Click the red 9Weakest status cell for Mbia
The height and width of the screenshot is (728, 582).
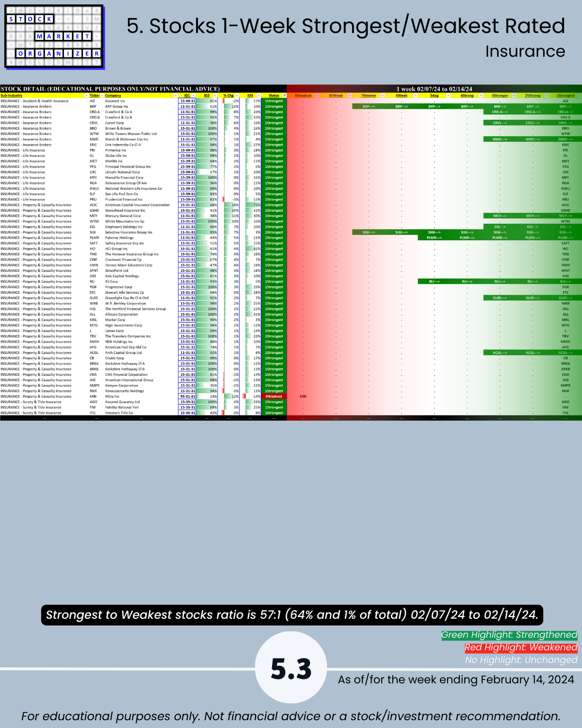pyautogui.click(x=275, y=397)
